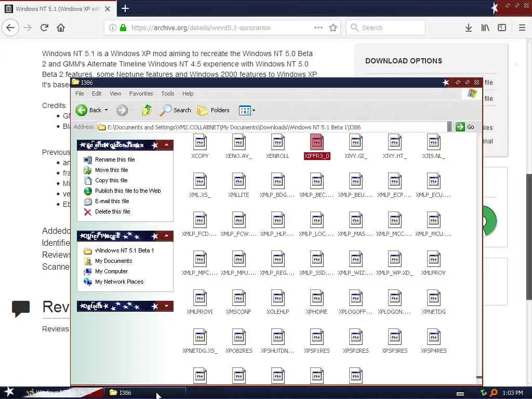Screen dimensions: 532x399
Task: Open the Help menu
Action: coord(188,94)
